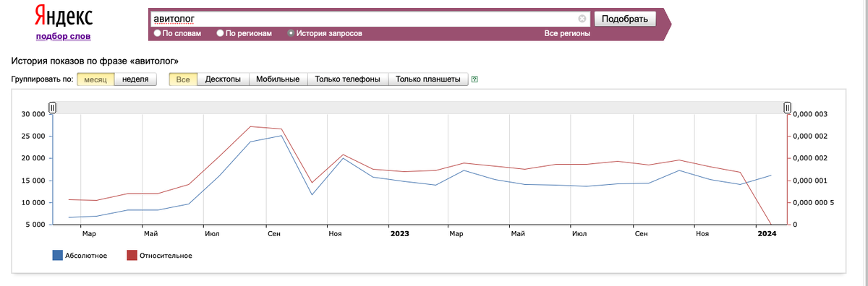Switch to the Мобильные tab
This screenshot has height=286, width=868.
click(x=278, y=79)
